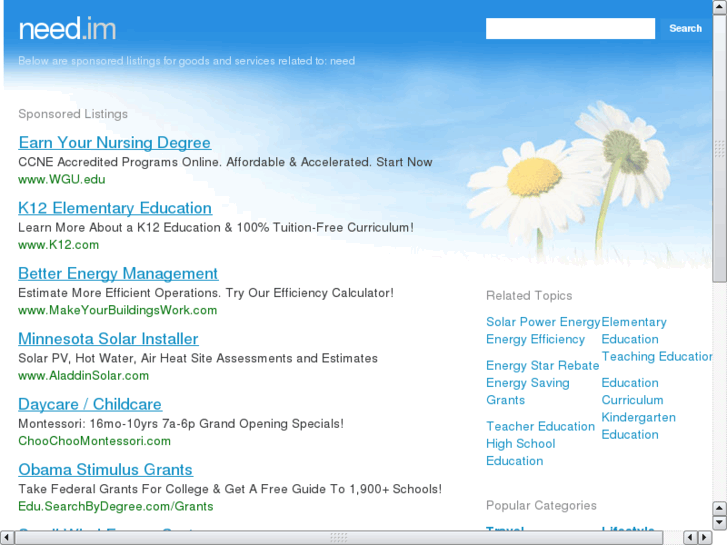The width and height of the screenshot is (727, 545).
Task: Select High School Education topic
Action: pyautogui.click(x=521, y=452)
